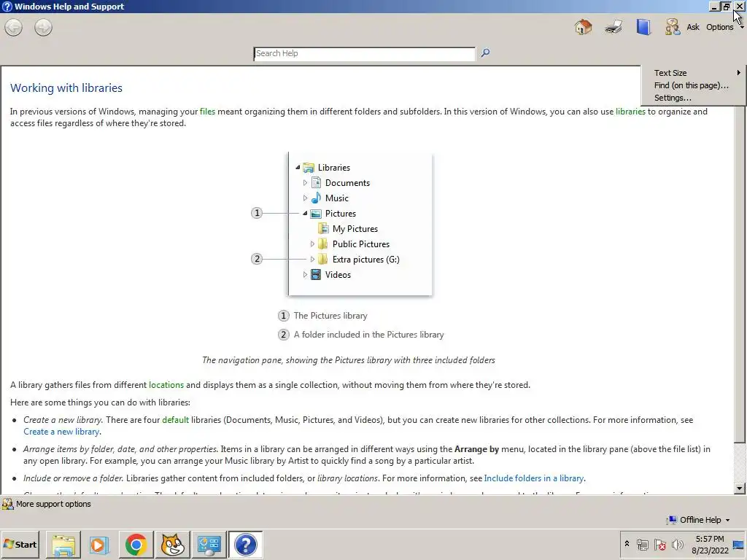This screenshot has height=560, width=747.
Task: Click the Ask support people icon
Action: [672, 27]
